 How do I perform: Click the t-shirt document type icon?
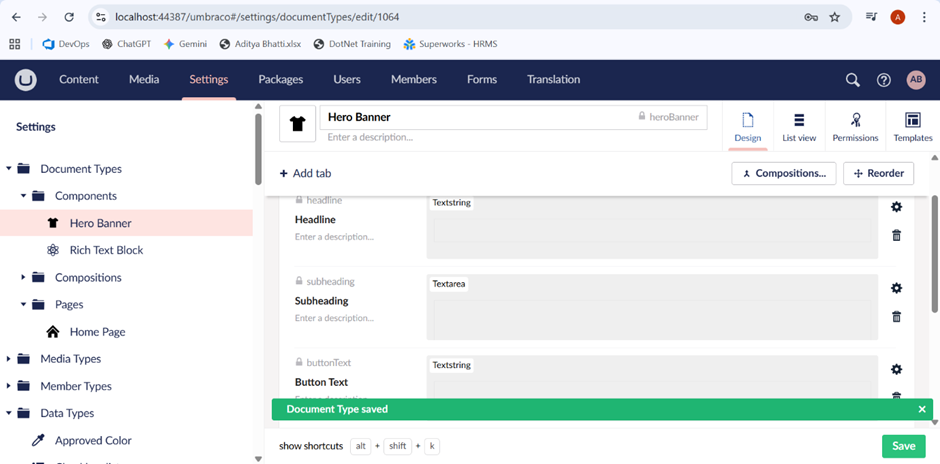[x=297, y=124]
